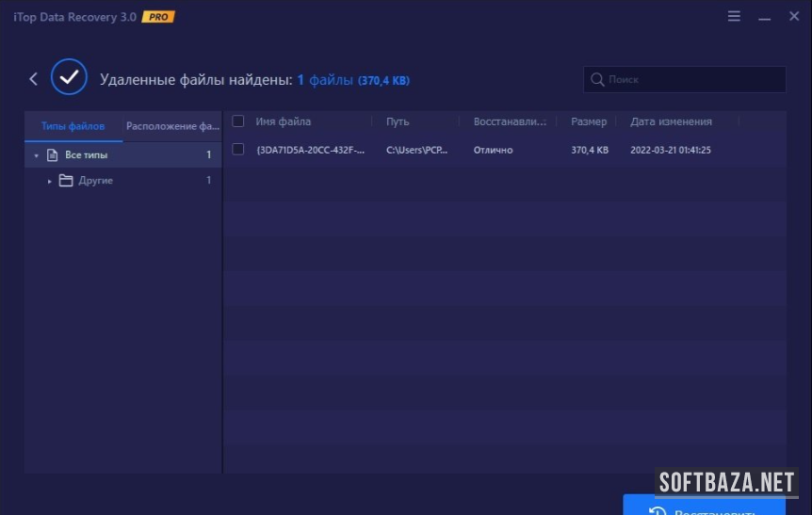Close the iTop Data Recovery window
Image resolution: width=812 pixels, height=515 pixels.
coord(793,17)
